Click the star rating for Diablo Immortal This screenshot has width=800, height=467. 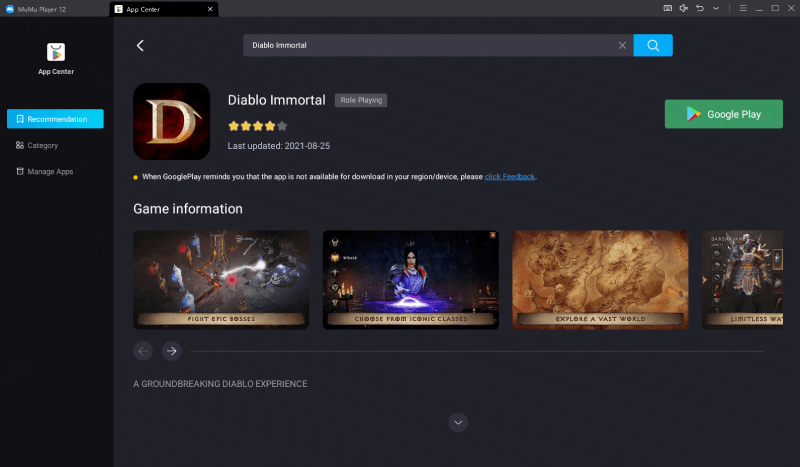[258, 126]
